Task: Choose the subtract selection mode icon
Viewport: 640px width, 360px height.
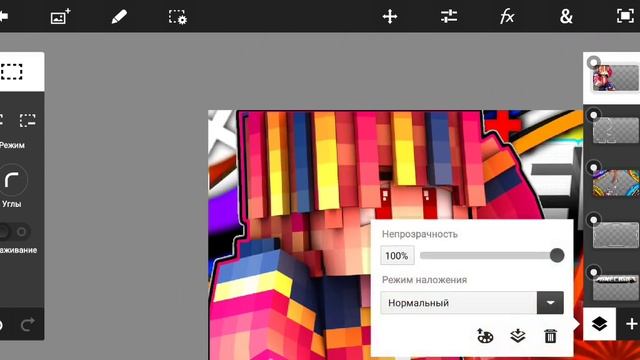Action: click(27, 120)
